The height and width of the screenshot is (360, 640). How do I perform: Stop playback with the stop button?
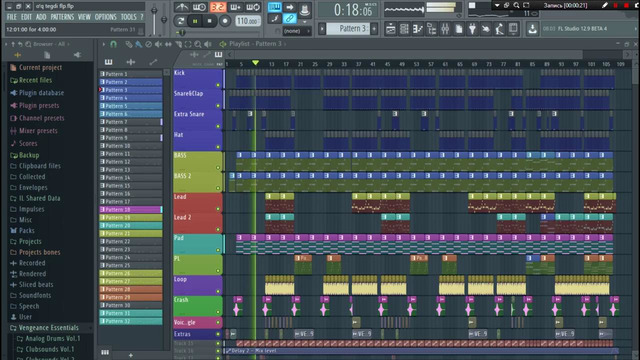point(209,21)
